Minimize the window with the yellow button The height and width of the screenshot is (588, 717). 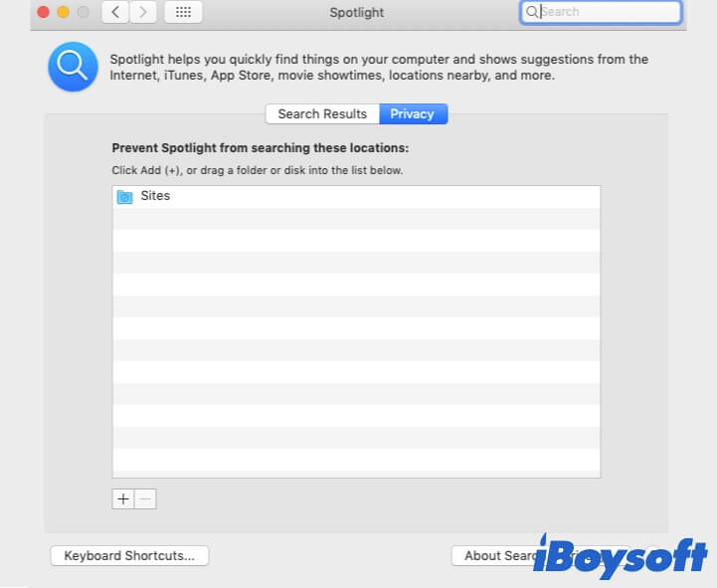(x=63, y=12)
